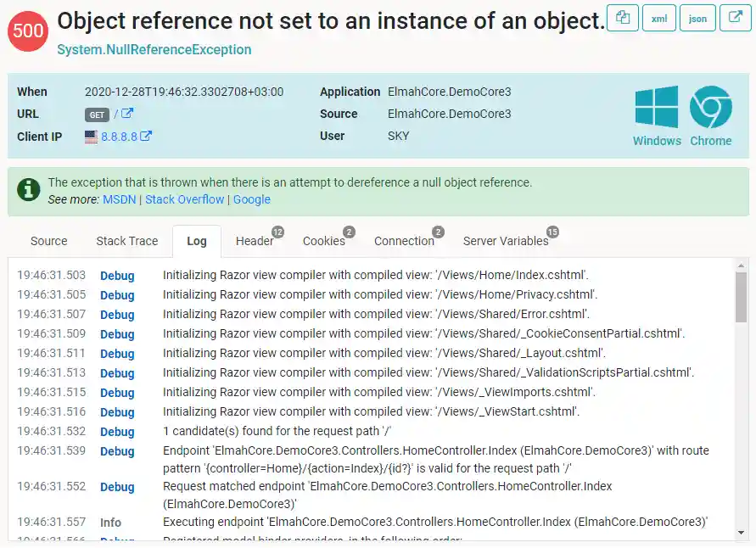Select the Header tab
Screen dimensions: 756x548
point(255,241)
